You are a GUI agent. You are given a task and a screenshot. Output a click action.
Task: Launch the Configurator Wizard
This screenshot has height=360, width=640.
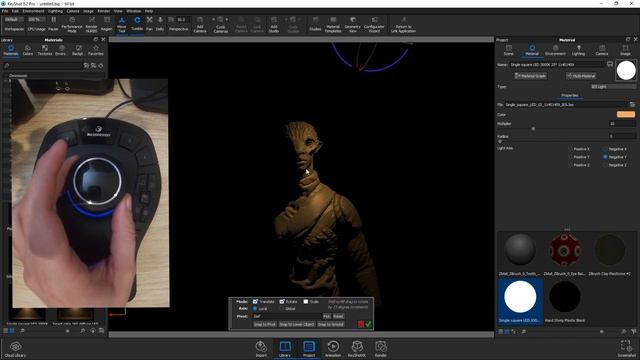(374, 24)
